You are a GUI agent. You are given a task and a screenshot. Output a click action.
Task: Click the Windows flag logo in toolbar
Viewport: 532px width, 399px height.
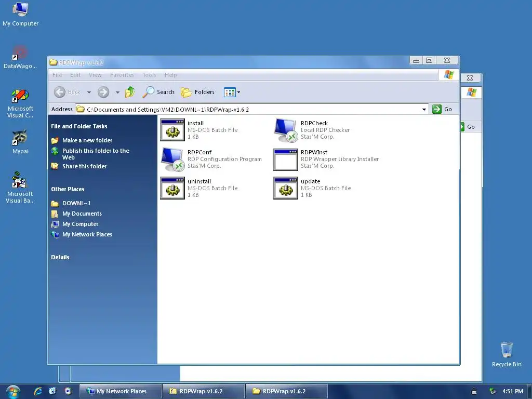pos(448,75)
